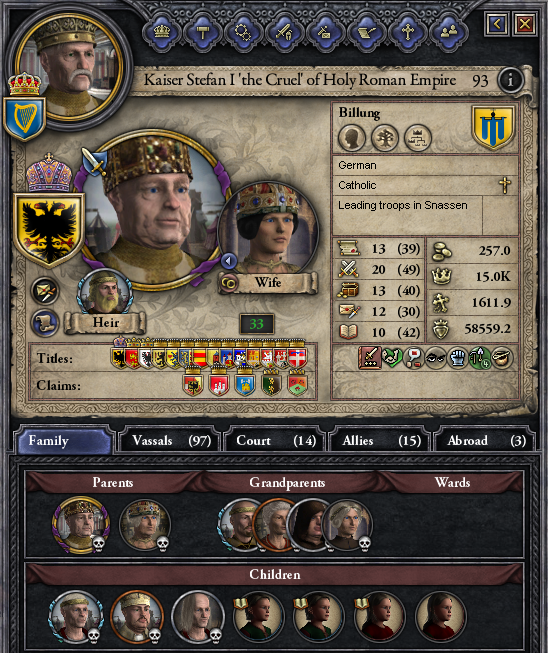The image size is (548, 653).
Task: Click the character info 'i' button
Action: click(x=510, y=80)
